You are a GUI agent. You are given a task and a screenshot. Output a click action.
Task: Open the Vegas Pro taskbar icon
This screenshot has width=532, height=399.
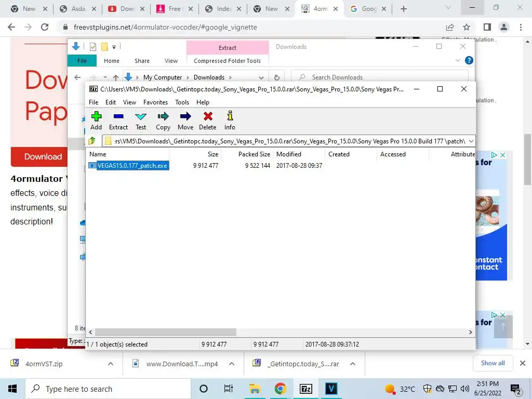[x=331, y=389]
